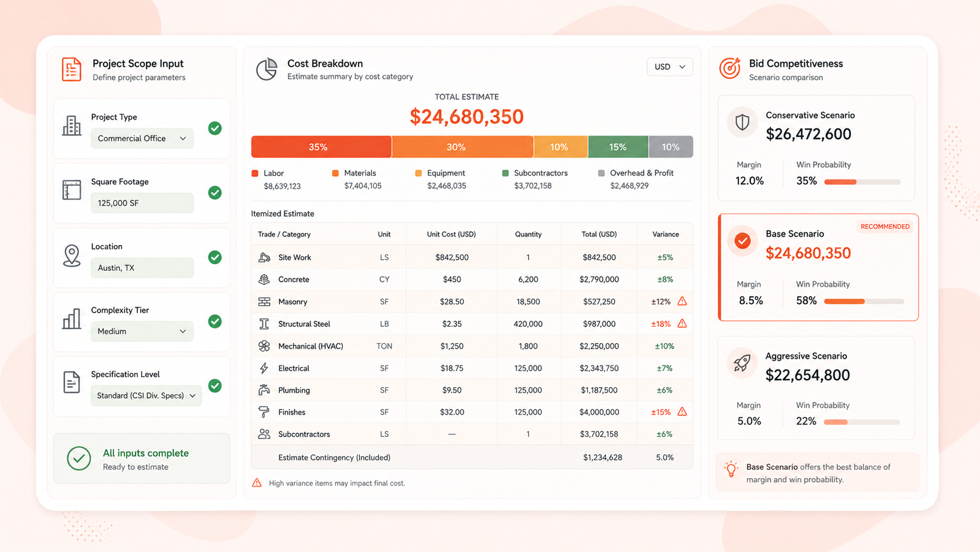This screenshot has height=552, width=980.
Task: Click the Base 58% win probability bar
Action: 864,301
